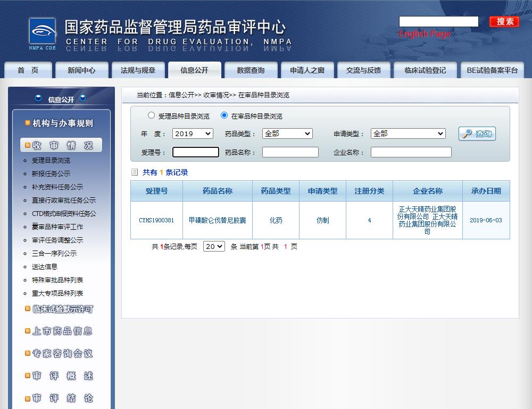This screenshot has height=409, width=532.
Task: Open the 药品类型 dropdown
Action: tap(287, 133)
